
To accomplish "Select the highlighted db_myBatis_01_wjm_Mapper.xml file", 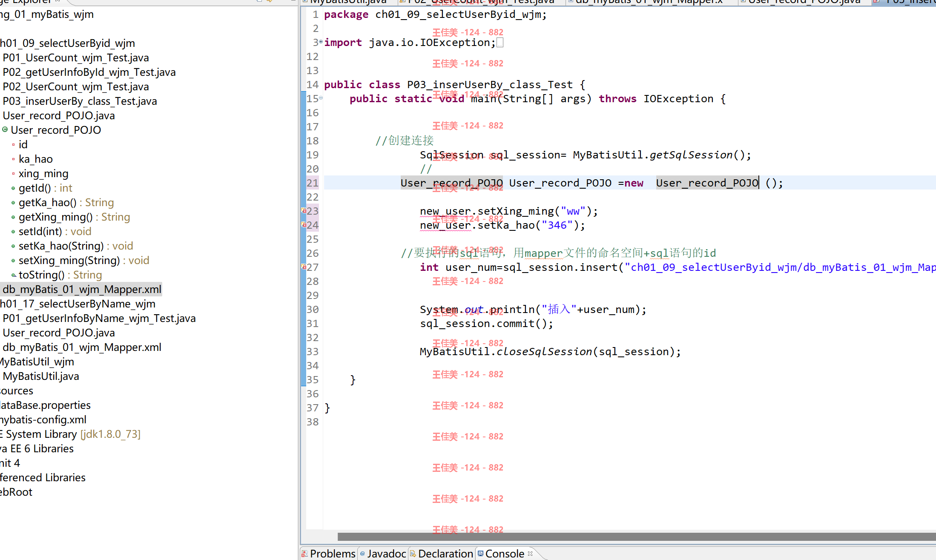I will [x=82, y=289].
